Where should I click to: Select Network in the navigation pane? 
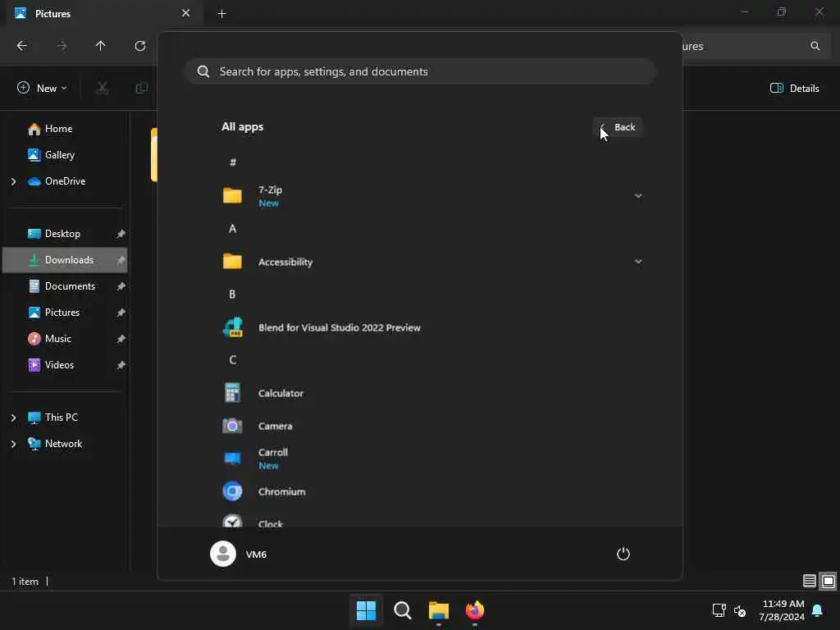pyautogui.click(x=63, y=444)
